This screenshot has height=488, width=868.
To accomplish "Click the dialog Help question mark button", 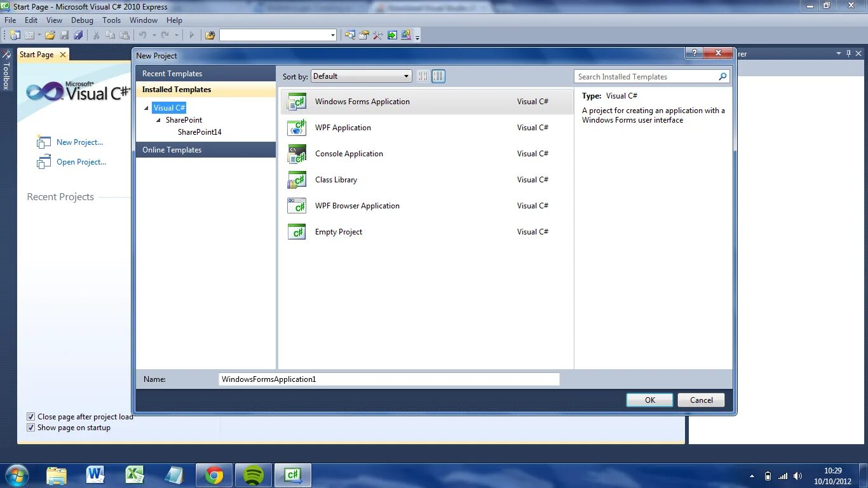I will pos(693,53).
